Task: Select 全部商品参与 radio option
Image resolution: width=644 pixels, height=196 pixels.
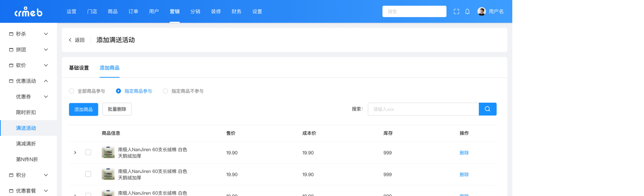Action: (71, 91)
